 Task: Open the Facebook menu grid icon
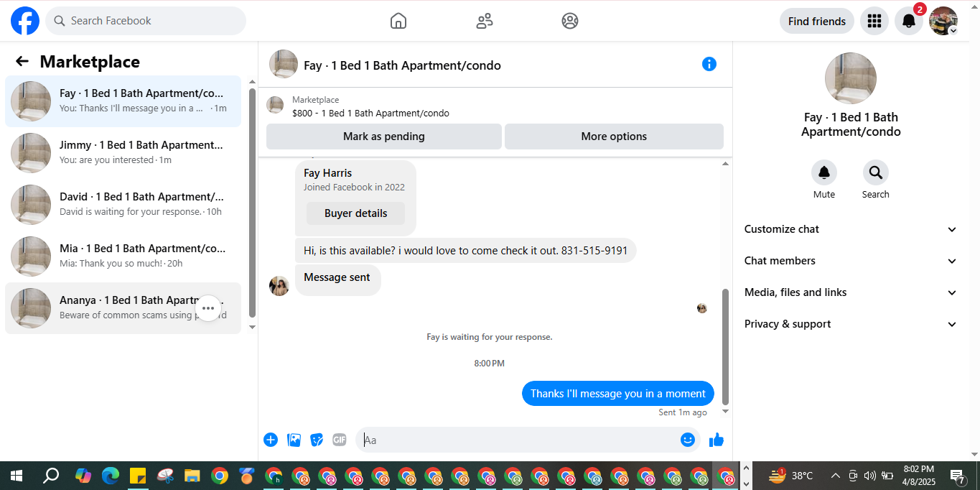[x=874, y=21]
